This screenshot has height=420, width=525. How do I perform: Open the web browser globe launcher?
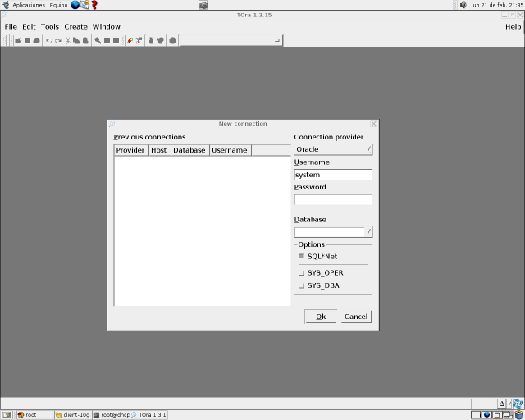(75, 5)
